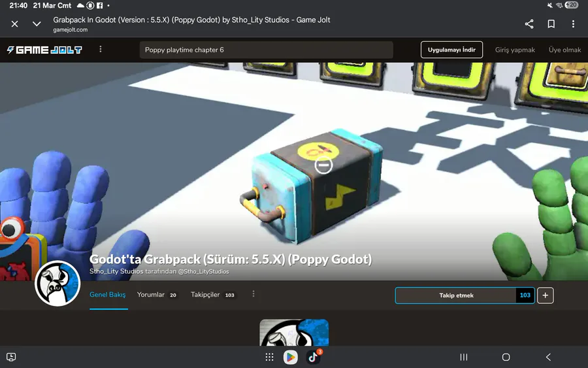
Task: Expand the tab options chevron
Action: pyautogui.click(x=37, y=24)
